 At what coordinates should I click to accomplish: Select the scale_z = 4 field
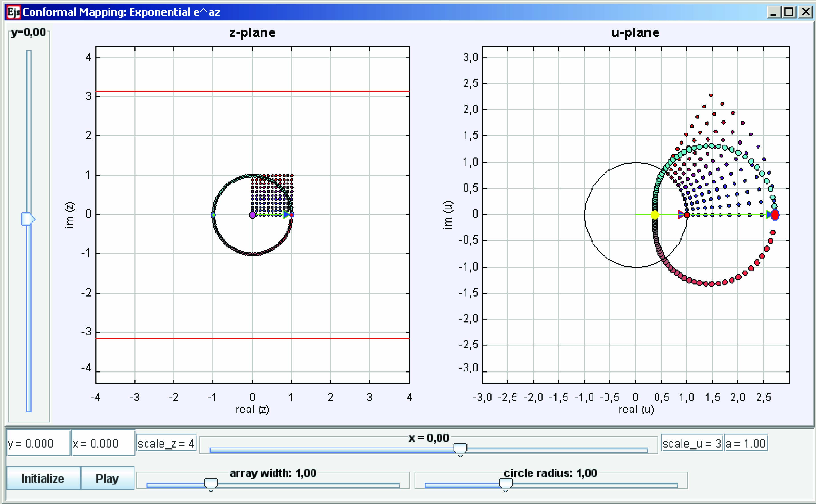tap(166, 443)
